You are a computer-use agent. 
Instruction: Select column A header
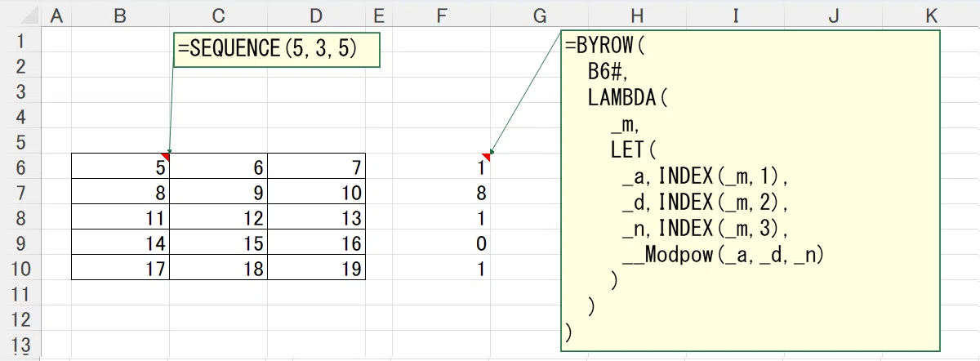[x=56, y=15]
